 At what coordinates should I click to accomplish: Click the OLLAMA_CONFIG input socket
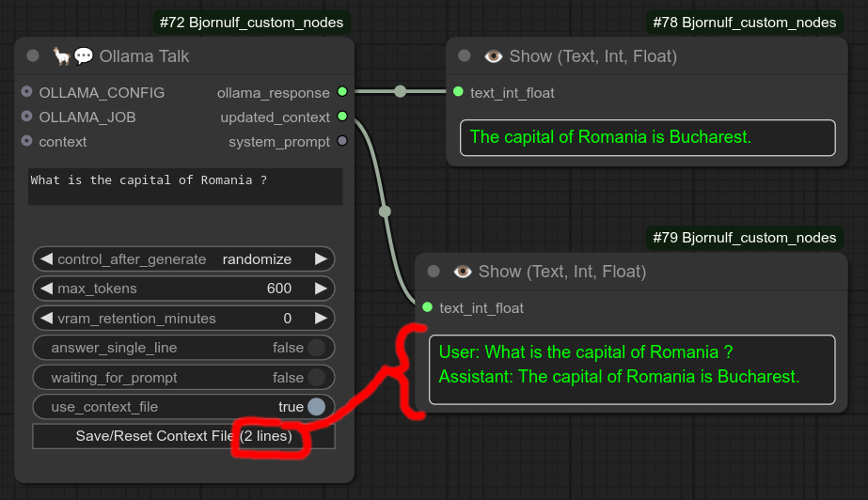coord(26,92)
